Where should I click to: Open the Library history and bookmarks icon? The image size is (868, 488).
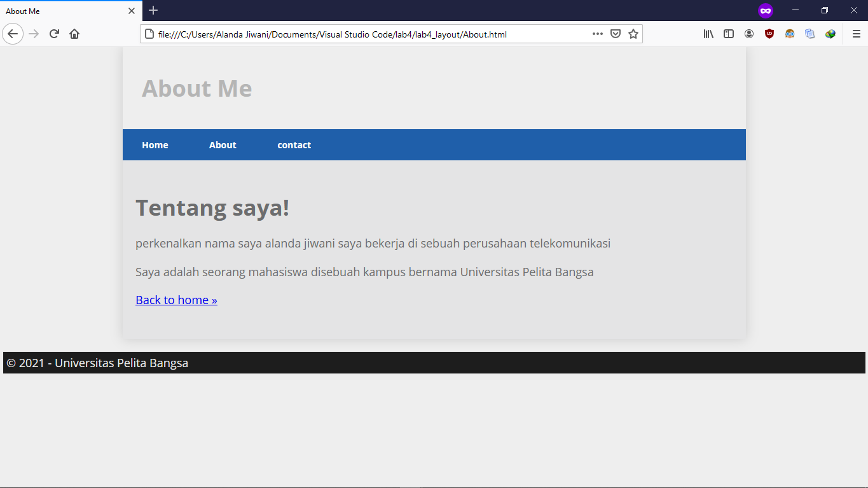[708, 34]
